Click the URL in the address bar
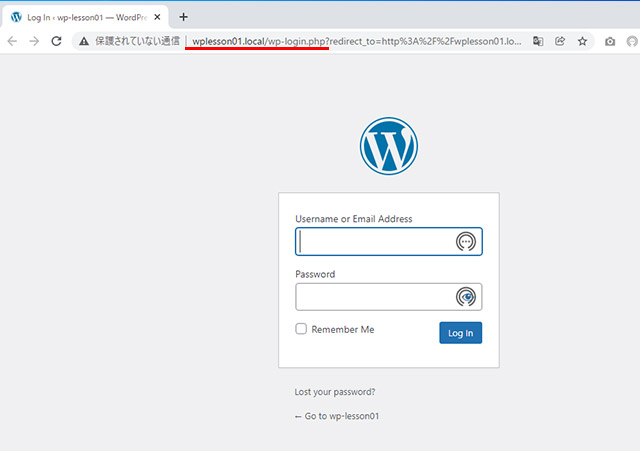This screenshot has width=640, height=451. [x=356, y=41]
